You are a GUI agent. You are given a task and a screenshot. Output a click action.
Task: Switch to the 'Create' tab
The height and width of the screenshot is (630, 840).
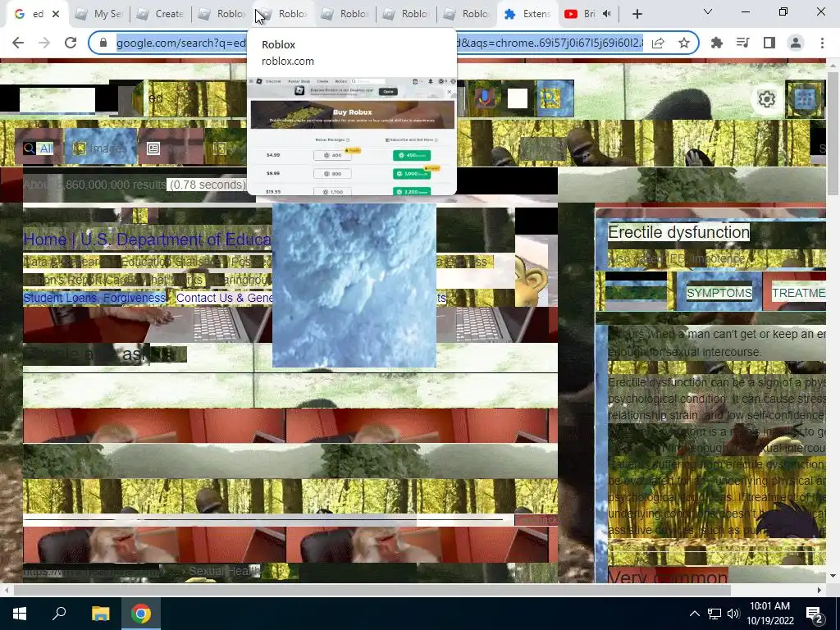(x=160, y=14)
